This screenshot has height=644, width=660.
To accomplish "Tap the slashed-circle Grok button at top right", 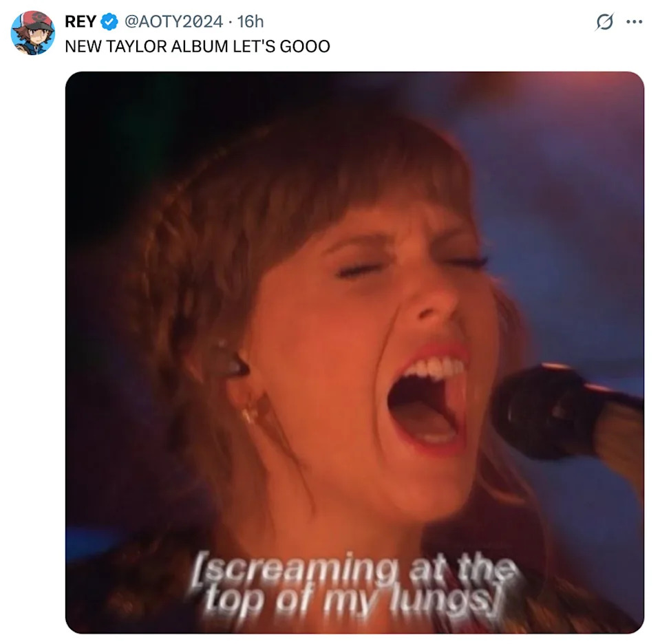I will point(604,22).
